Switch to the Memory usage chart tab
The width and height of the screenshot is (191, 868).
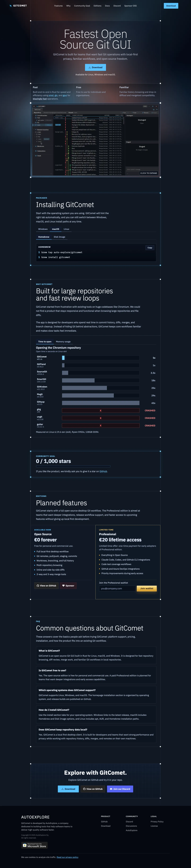(x=63, y=342)
